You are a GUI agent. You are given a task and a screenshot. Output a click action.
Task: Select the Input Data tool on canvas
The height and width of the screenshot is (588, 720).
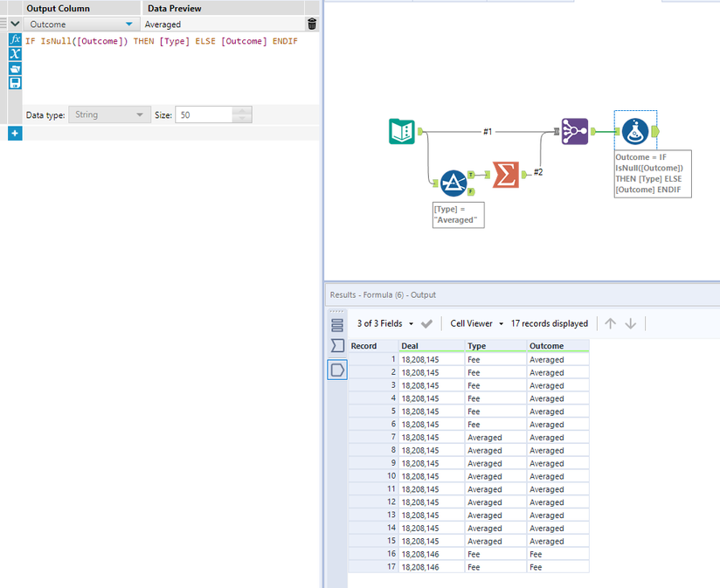(401, 132)
